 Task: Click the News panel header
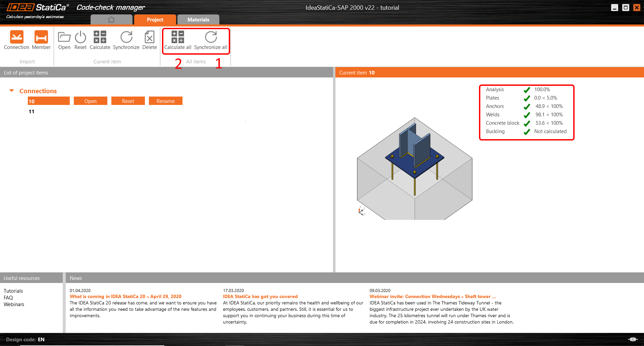pos(355,278)
